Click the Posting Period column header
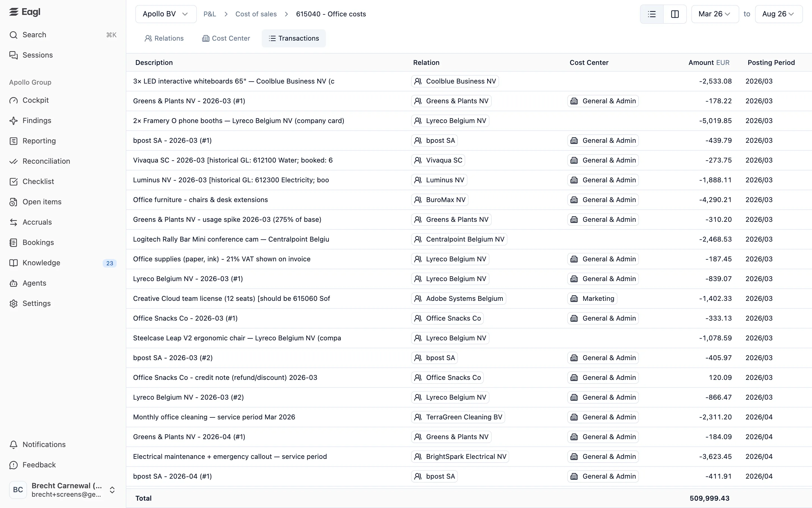The height and width of the screenshot is (508, 812). (x=771, y=63)
